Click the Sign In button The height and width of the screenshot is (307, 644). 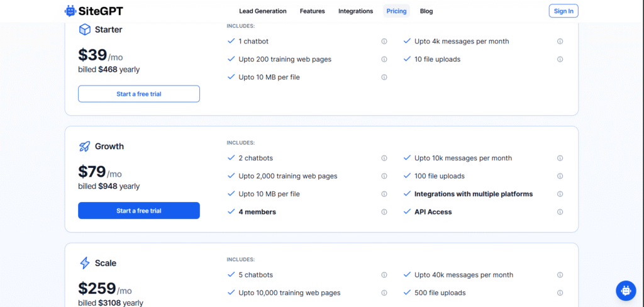click(563, 11)
